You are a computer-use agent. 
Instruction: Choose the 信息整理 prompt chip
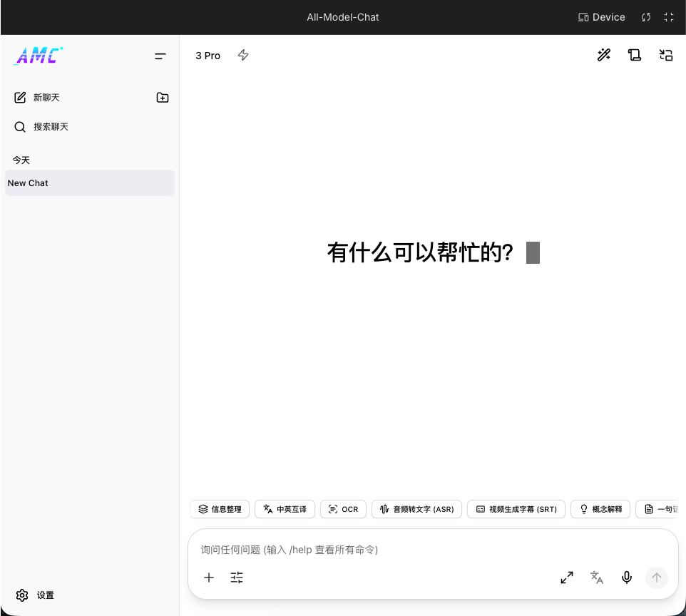click(220, 509)
